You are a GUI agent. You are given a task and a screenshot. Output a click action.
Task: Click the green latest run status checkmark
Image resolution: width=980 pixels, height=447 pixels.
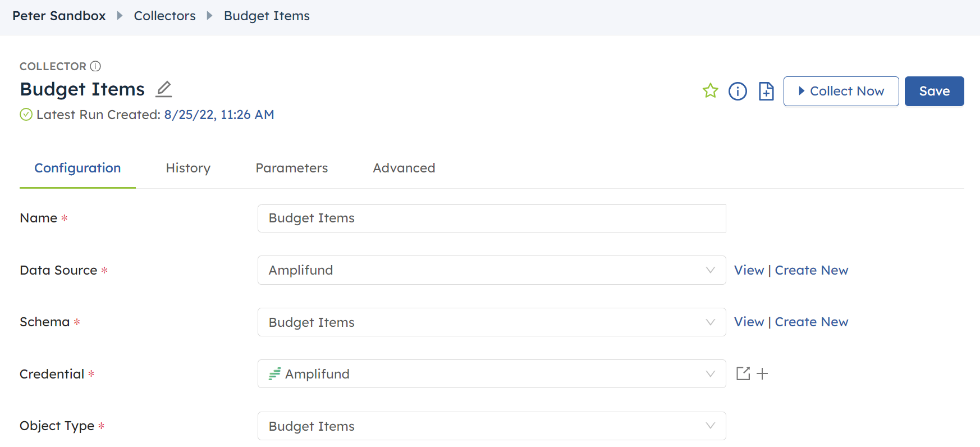[26, 115]
